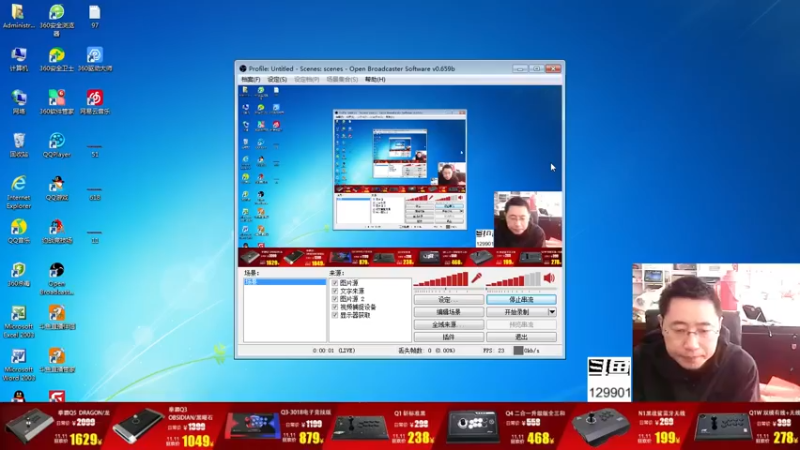
Task: Mute the microphone via mic icon
Action: 476,278
